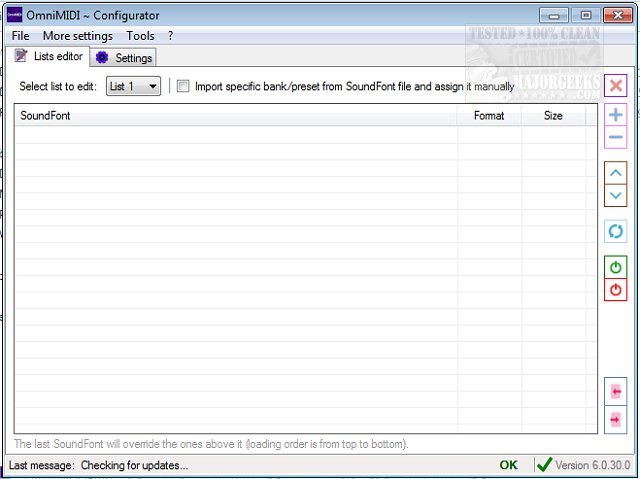Enable import specific bank/preset checkbox
Image resolution: width=640 pixels, height=479 pixels.
(x=183, y=87)
